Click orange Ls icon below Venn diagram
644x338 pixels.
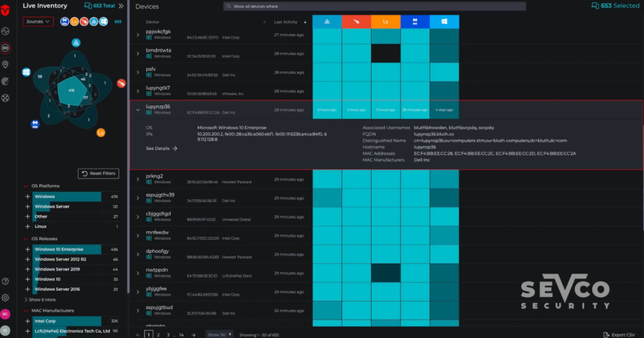[x=101, y=133]
